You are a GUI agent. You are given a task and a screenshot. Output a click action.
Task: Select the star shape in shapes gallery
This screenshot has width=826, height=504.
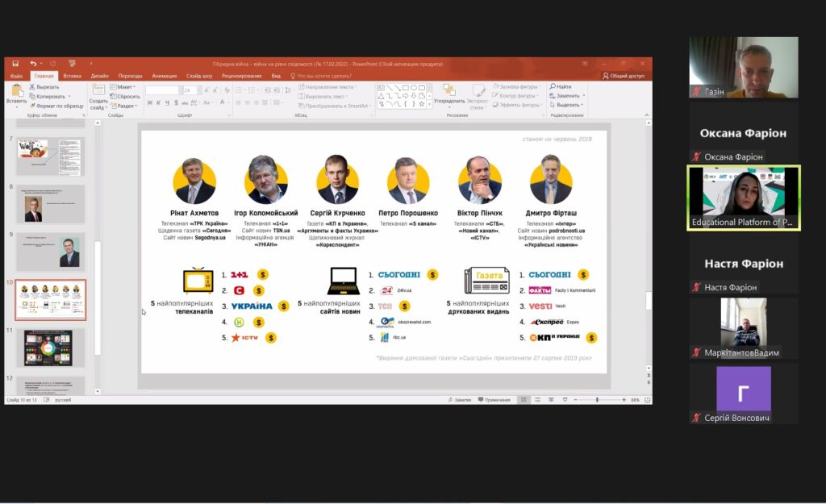(423, 104)
